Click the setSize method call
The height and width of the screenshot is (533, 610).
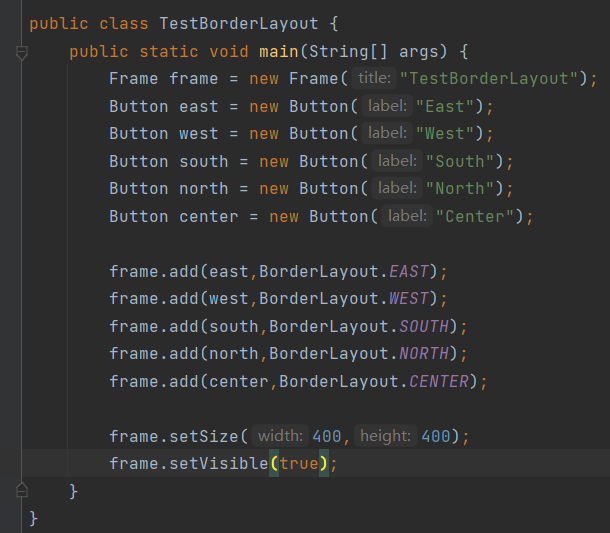coord(204,436)
